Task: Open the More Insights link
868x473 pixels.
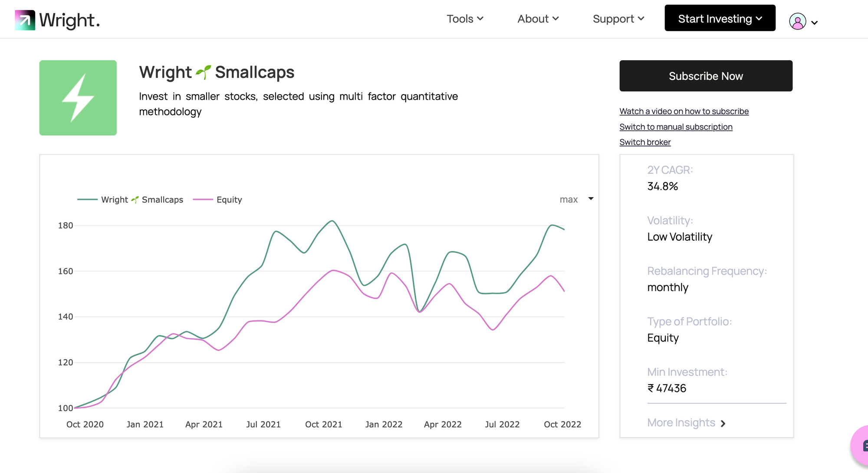Action: [x=681, y=423]
